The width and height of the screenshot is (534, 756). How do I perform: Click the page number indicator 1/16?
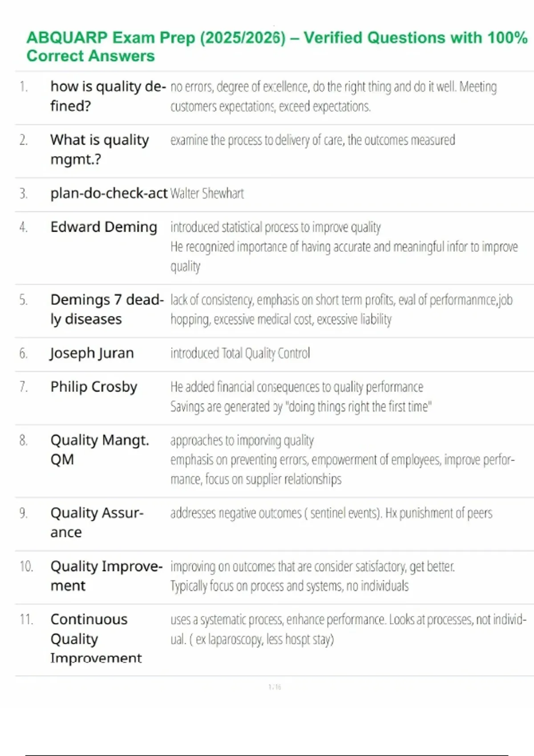click(275, 687)
